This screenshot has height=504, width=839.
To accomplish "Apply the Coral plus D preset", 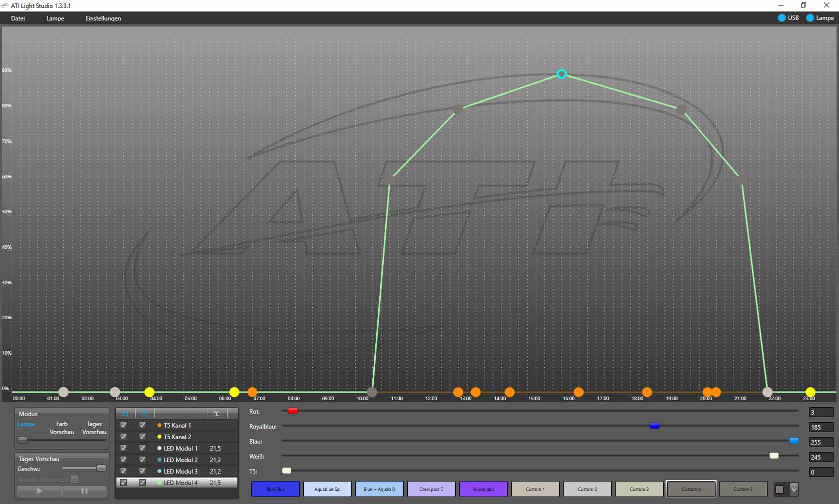I will click(x=431, y=489).
